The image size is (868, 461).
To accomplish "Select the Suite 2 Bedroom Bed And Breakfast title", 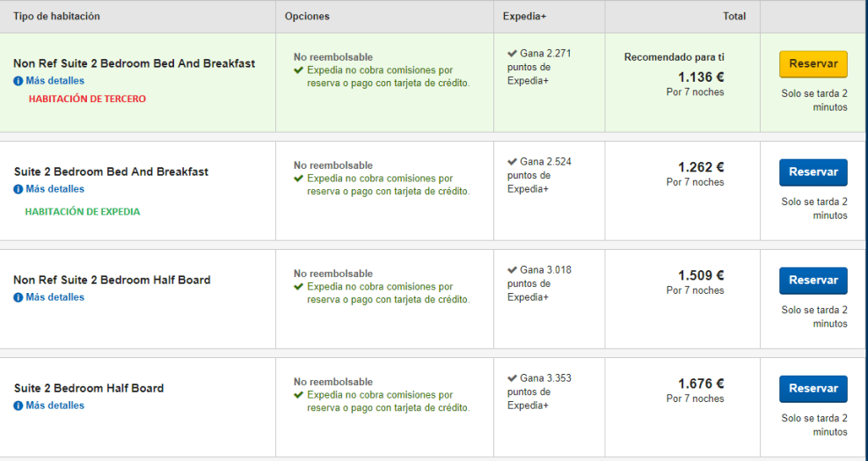I will tap(112, 172).
